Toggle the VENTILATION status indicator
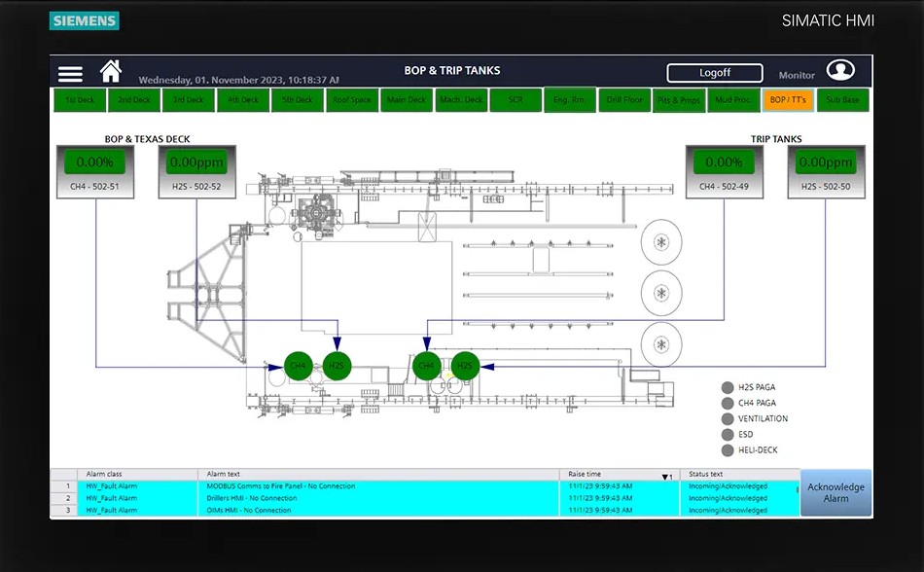This screenshot has width=924, height=572. [x=728, y=419]
